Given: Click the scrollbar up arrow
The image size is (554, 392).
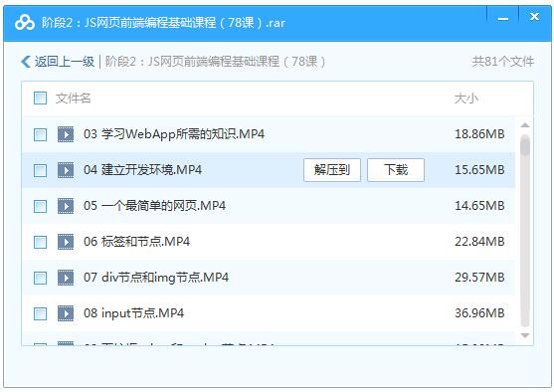Looking at the screenshot, I should 525,125.
